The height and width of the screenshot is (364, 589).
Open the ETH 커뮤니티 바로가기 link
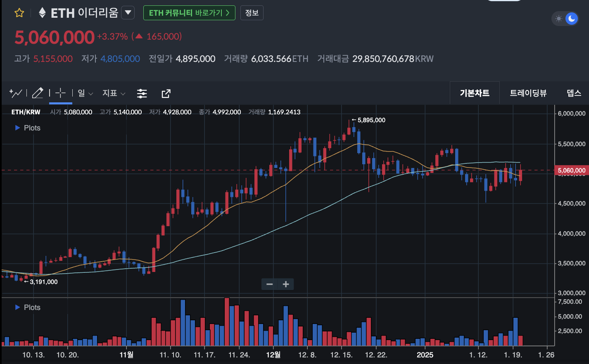[x=189, y=13]
